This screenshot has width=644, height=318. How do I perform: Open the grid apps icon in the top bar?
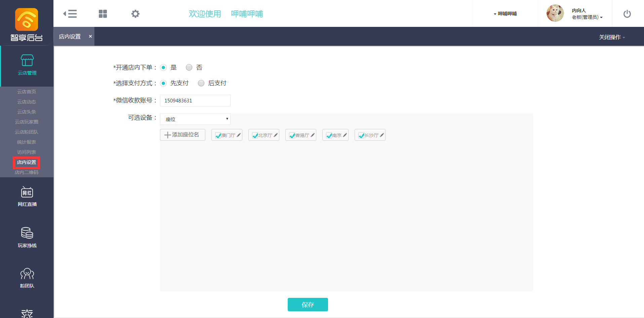[x=103, y=14]
